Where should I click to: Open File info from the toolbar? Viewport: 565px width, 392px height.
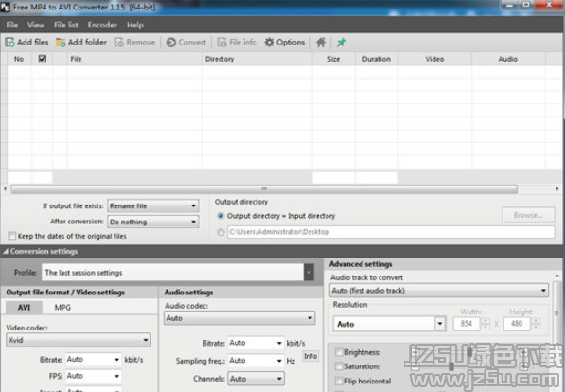coord(237,43)
